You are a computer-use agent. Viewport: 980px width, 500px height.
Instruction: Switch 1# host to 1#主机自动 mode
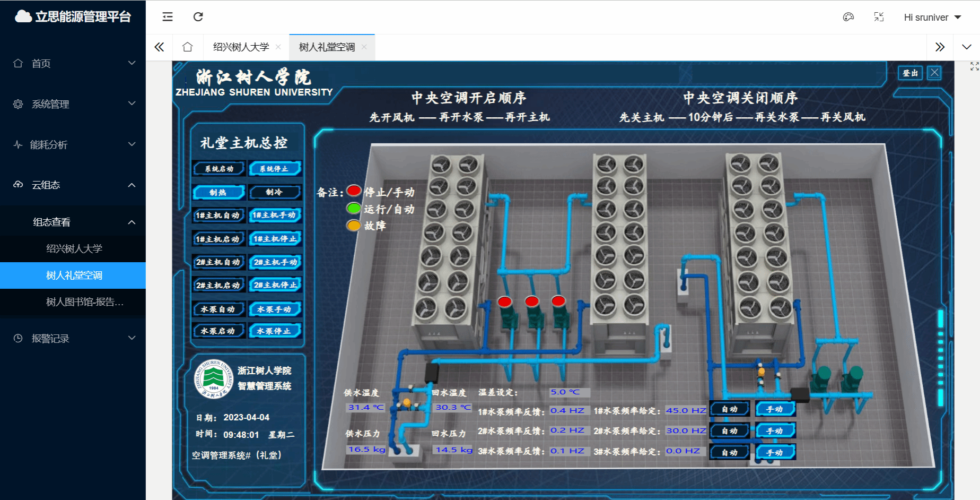pos(218,215)
